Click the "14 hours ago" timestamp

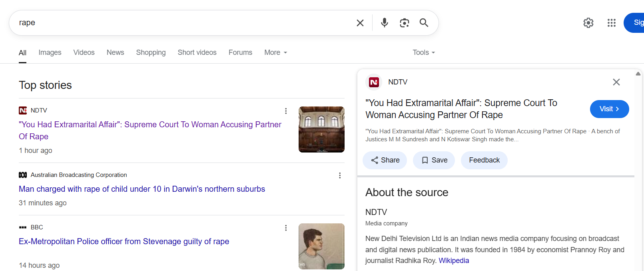pyautogui.click(x=39, y=265)
